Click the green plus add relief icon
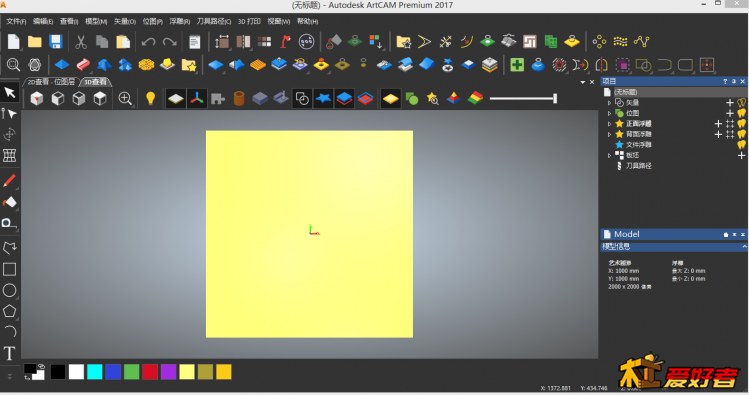This screenshot has width=749, height=395. click(517, 64)
